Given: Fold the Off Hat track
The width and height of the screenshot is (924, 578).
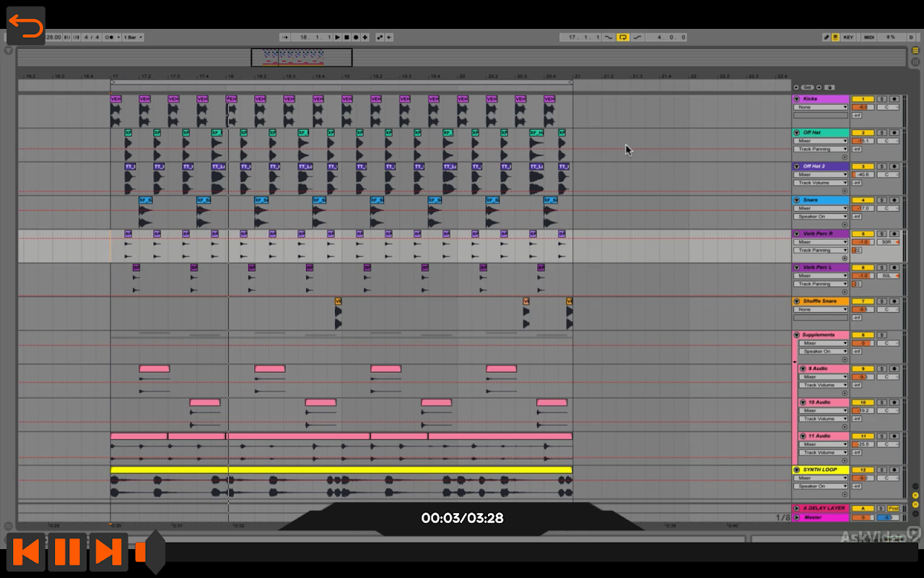Looking at the screenshot, I should [x=797, y=133].
